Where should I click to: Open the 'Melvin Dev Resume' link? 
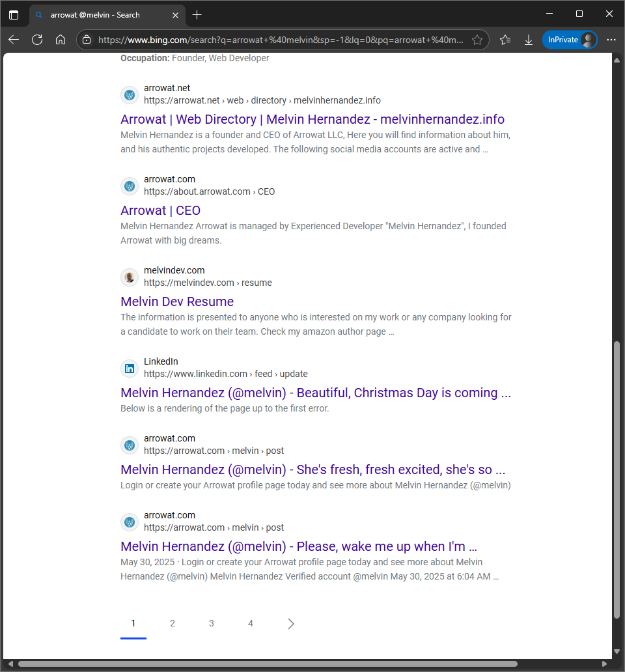coord(177,301)
